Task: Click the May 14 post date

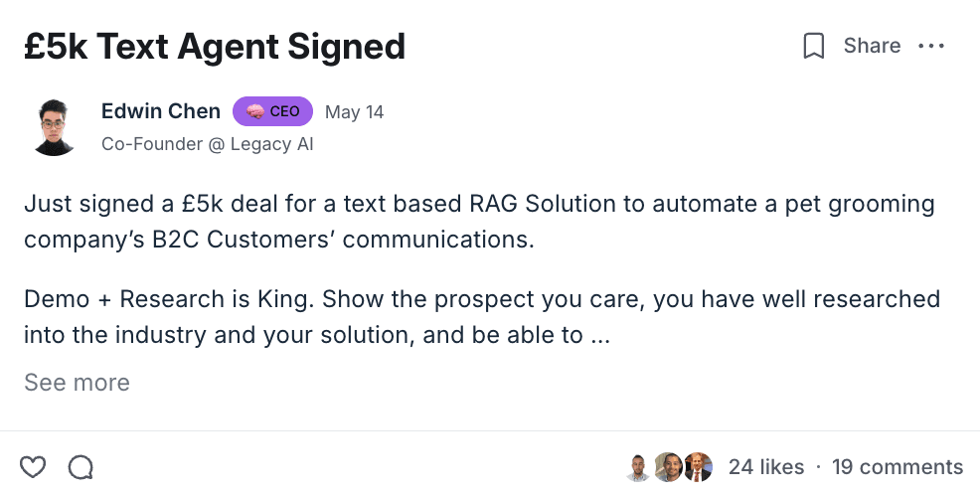Action: 354,112
